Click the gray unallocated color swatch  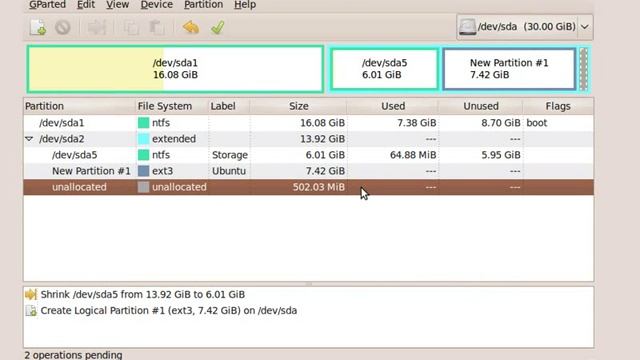tap(143, 187)
